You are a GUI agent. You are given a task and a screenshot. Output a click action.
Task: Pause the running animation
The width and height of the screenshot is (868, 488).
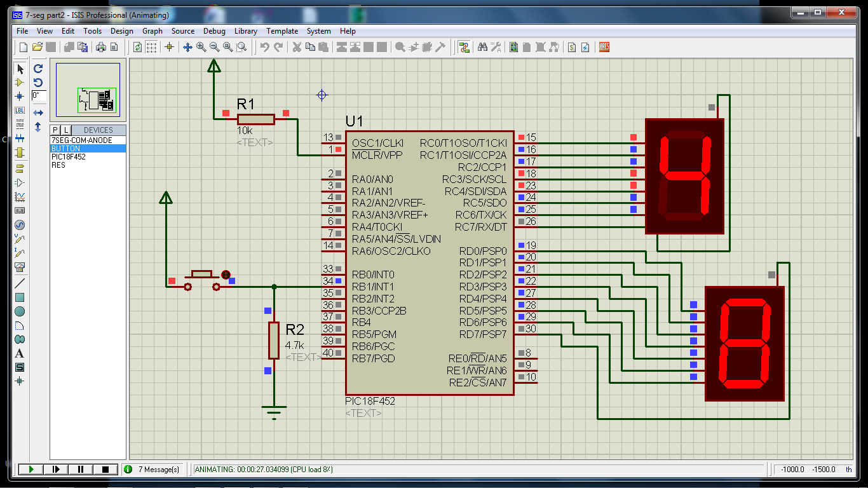point(81,469)
